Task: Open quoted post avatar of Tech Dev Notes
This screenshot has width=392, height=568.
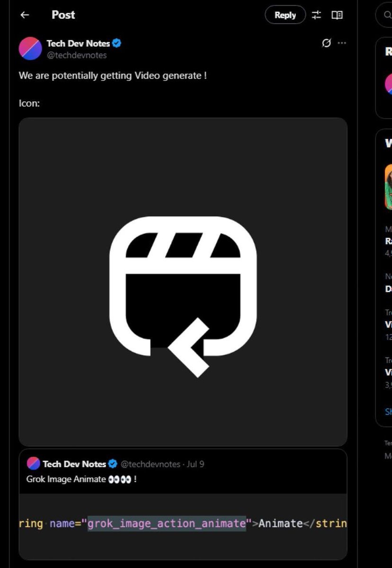Action: click(x=33, y=463)
